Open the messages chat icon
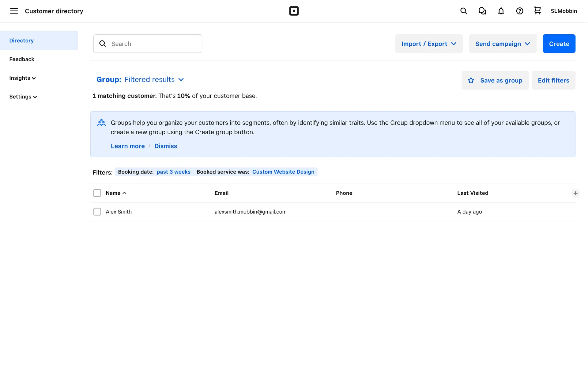The width and height of the screenshot is (588, 368). [x=482, y=11]
